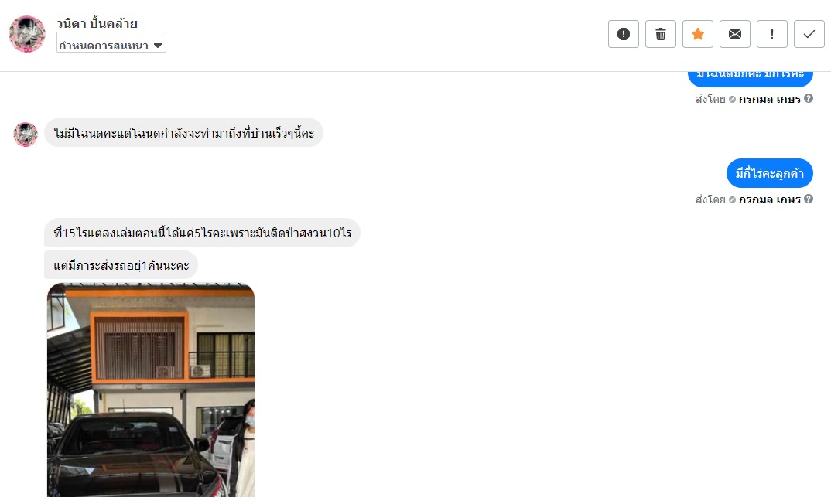Image resolution: width=831 pixels, height=504 pixels.
Task: Flag the conversation with the exclamation-mark icon
Action: click(x=771, y=35)
